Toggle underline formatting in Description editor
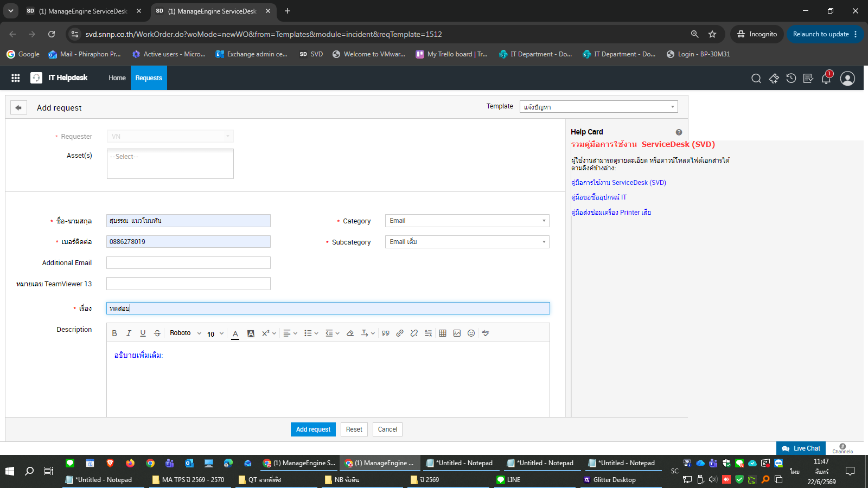Viewport: 868px width, 488px height. pos(143,333)
